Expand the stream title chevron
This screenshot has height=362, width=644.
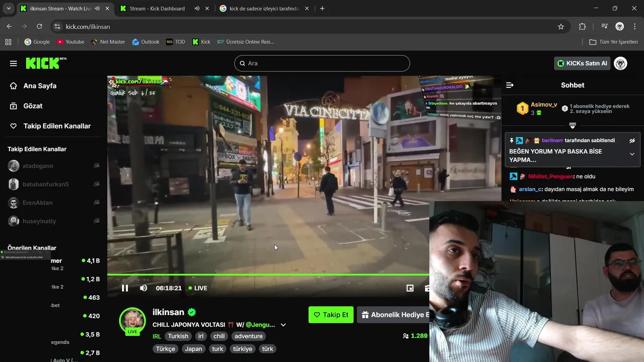pos(283,325)
